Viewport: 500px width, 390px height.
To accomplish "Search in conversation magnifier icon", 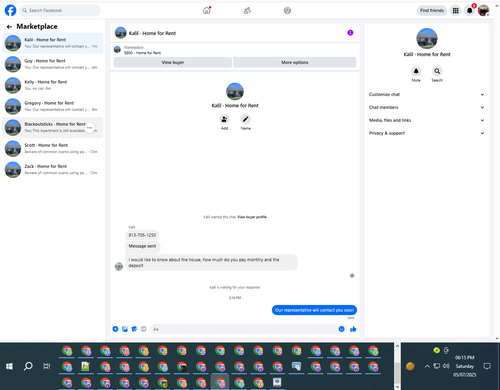I will [x=437, y=71].
